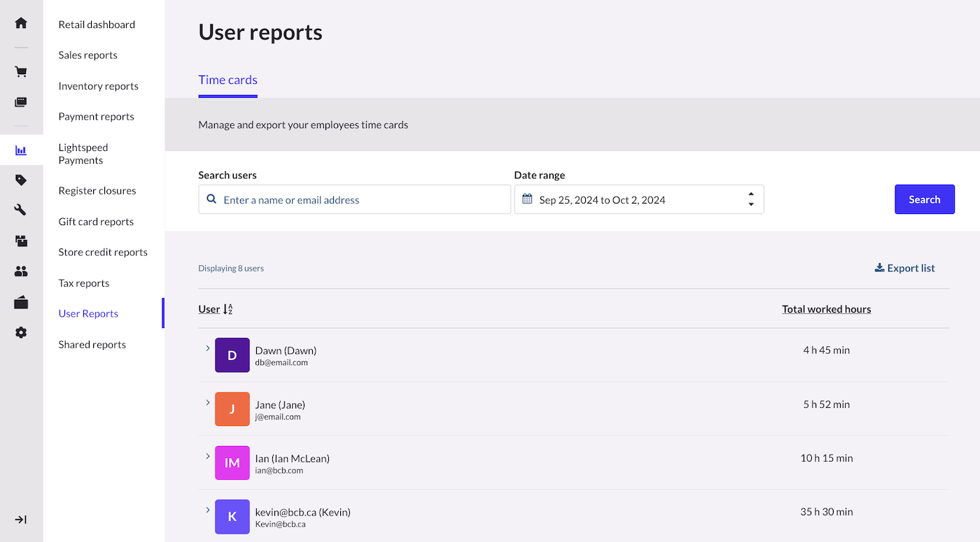The width and height of the screenshot is (980, 542).
Task: Click the wrench service icon
Action: tap(21, 210)
